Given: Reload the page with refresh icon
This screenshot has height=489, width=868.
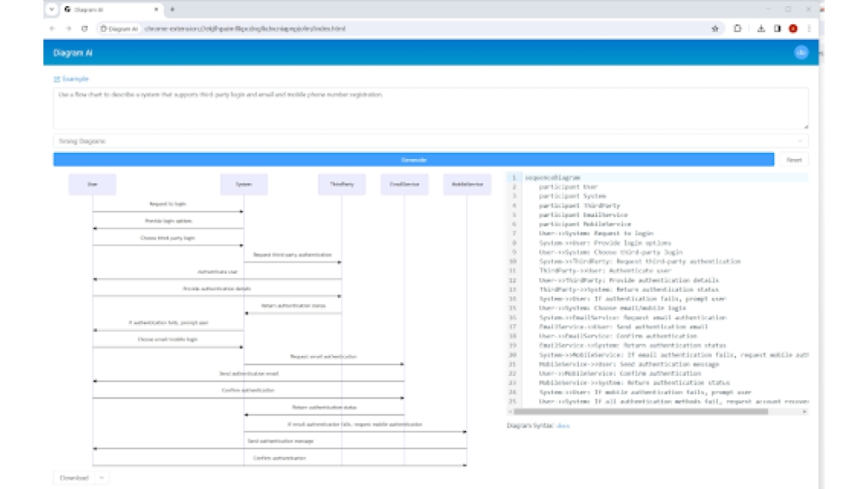Looking at the screenshot, I should point(84,29).
